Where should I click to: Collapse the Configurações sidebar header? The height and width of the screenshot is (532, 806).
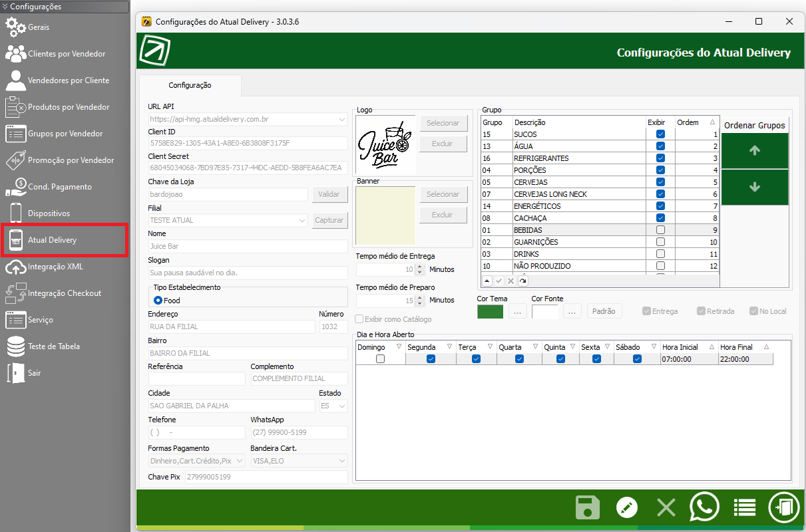point(65,7)
